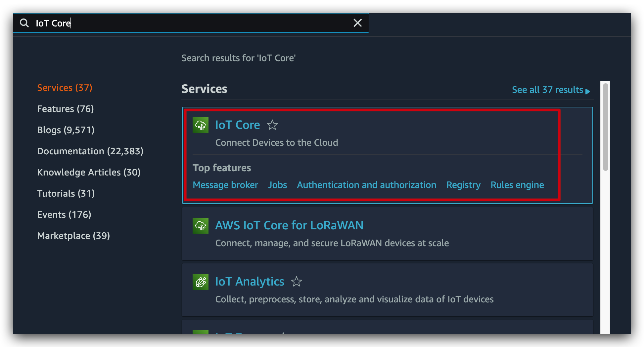Favorite IoT Analytics with the star

tap(297, 282)
